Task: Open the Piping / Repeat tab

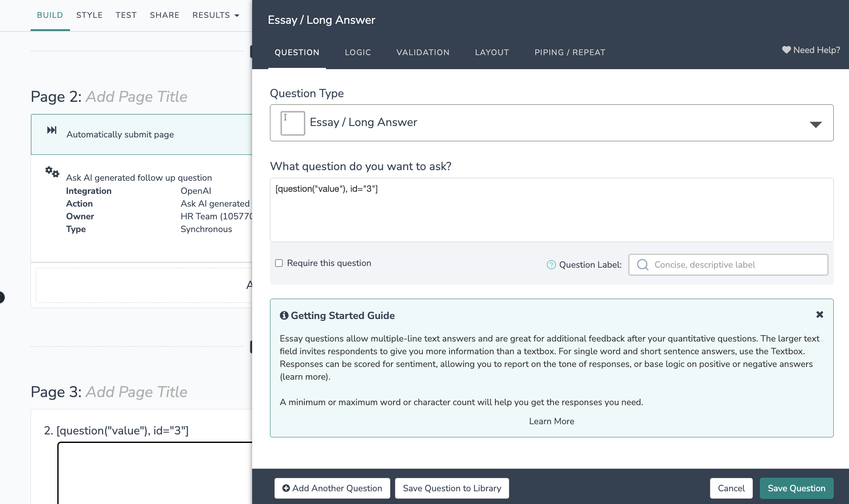Action: [x=570, y=52]
